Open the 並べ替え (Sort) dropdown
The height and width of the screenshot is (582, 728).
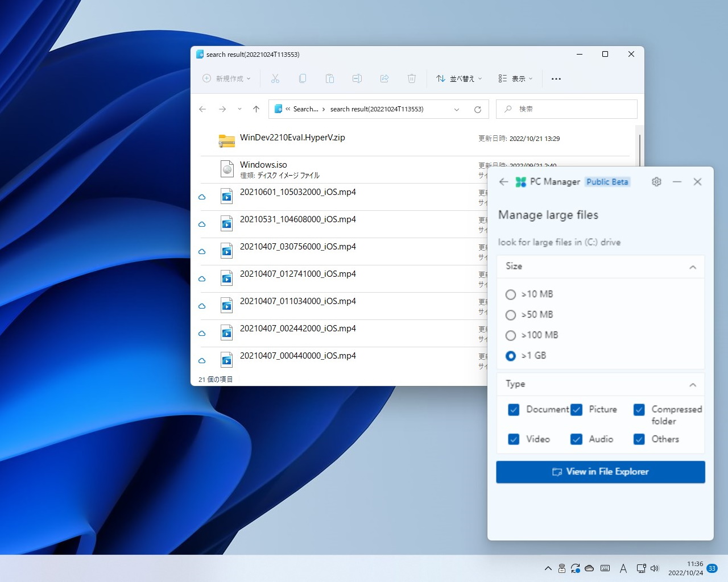[x=459, y=78]
